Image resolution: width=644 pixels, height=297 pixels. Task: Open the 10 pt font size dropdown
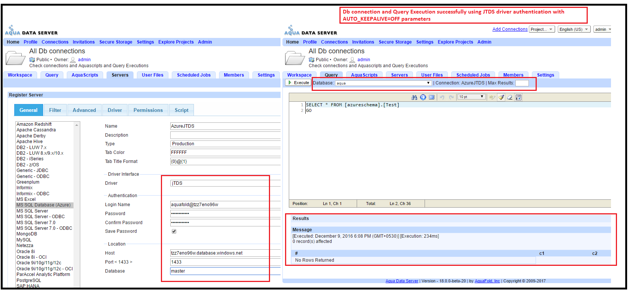click(x=471, y=97)
